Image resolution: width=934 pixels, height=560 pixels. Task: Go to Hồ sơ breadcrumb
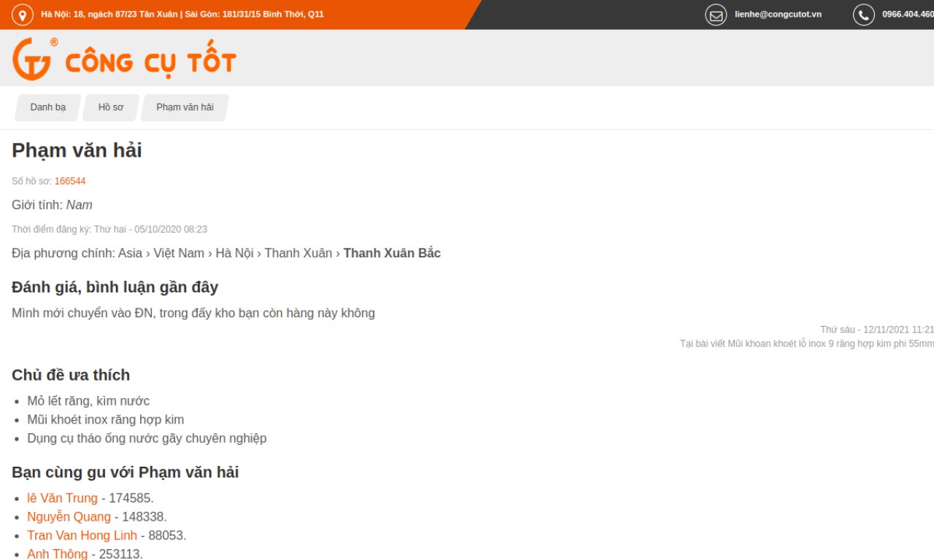coord(111,107)
